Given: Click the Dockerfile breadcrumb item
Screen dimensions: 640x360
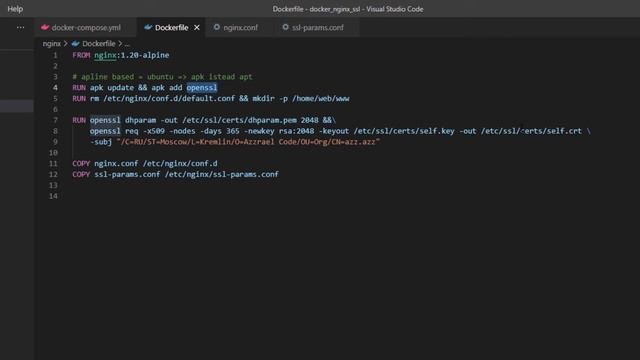Looking at the screenshot, I should pyautogui.click(x=99, y=44).
